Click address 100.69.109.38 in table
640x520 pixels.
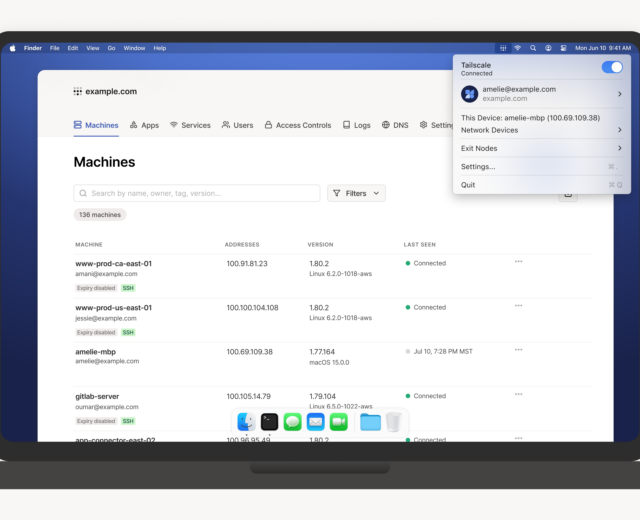[249, 352]
